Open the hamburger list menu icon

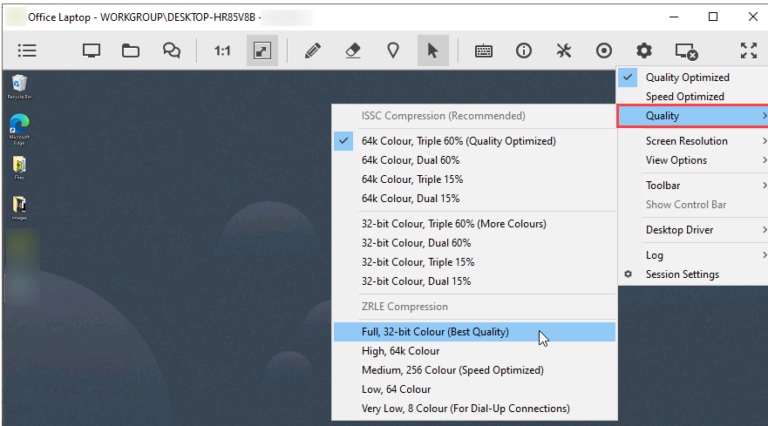tap(27, 50)
